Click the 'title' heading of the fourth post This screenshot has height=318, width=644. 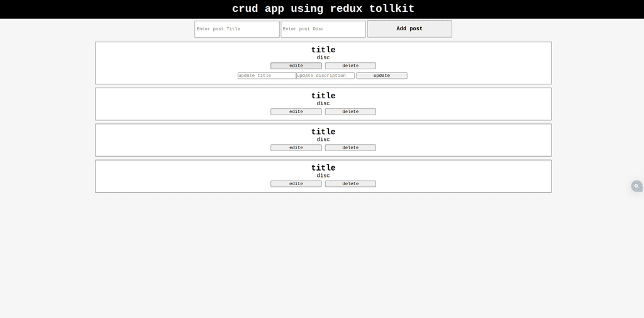click(x=323, y=168)
